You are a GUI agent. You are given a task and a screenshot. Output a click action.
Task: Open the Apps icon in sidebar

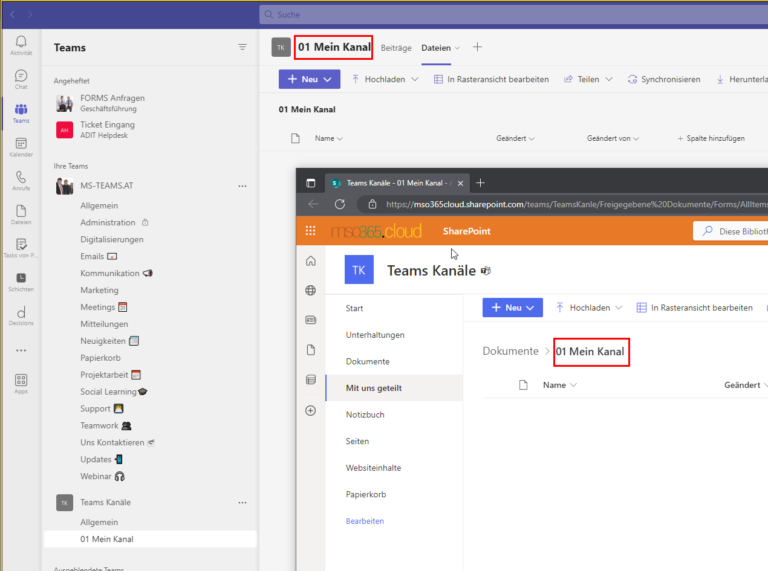pos(21,382)
